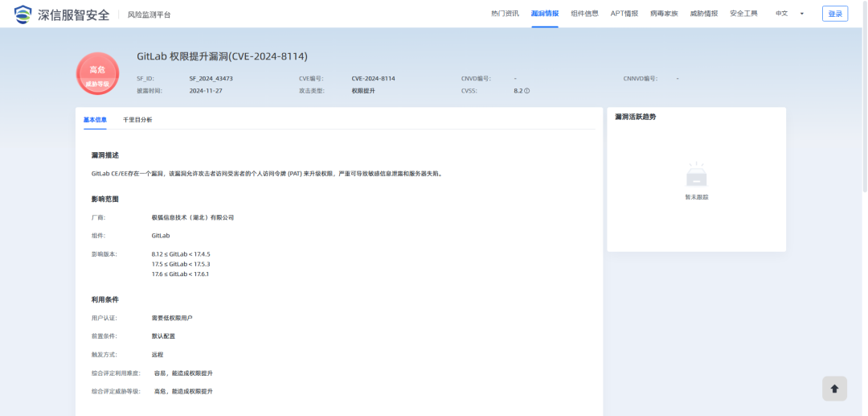Click the 利用条件 section heading

105,299
